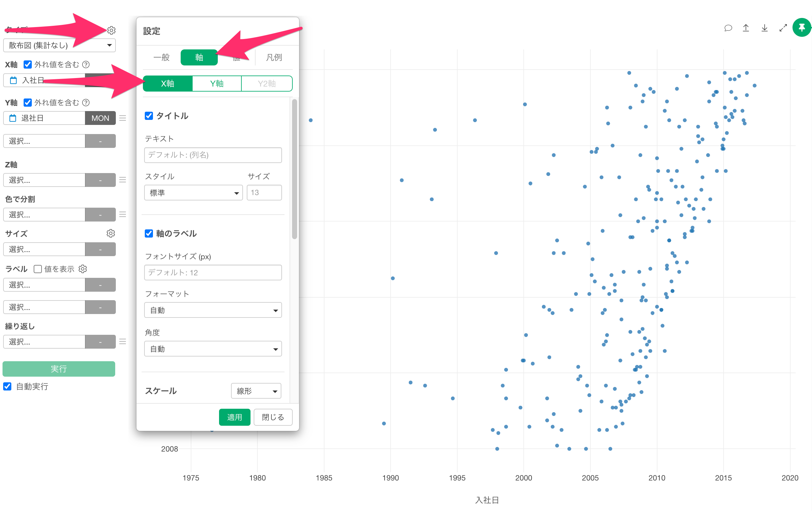The image size is (812, 511).
Task: Open the Y軸 row menu icon
Action: click(x=123, y=118)
